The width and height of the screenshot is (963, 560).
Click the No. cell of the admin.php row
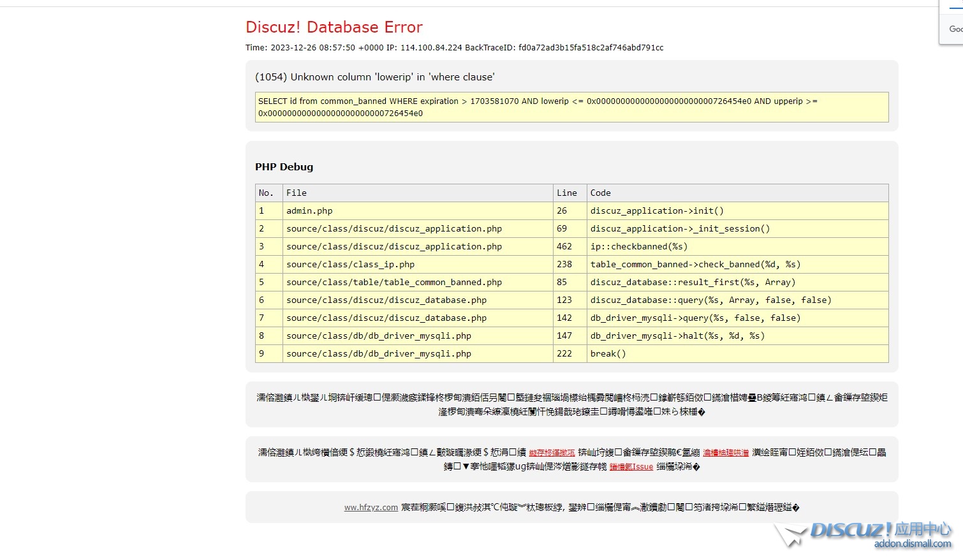[x=269, y=210]
